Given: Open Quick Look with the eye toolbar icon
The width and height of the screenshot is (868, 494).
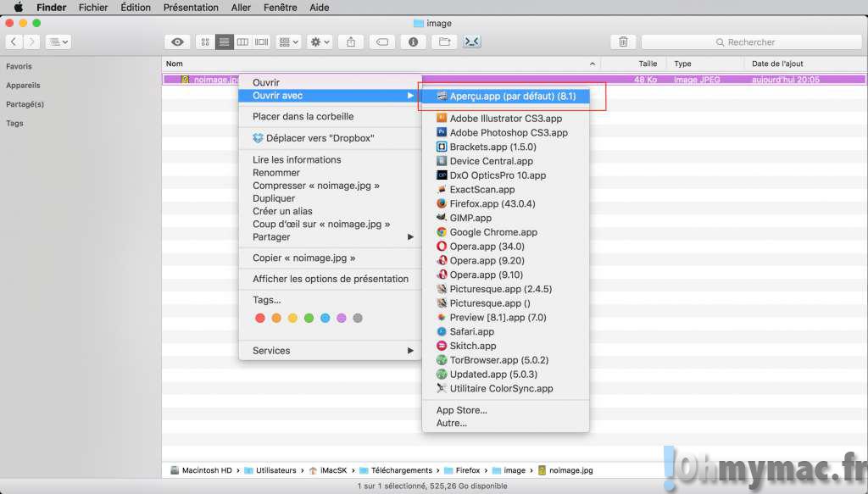Looking at the screenshot, I should 177,42.
